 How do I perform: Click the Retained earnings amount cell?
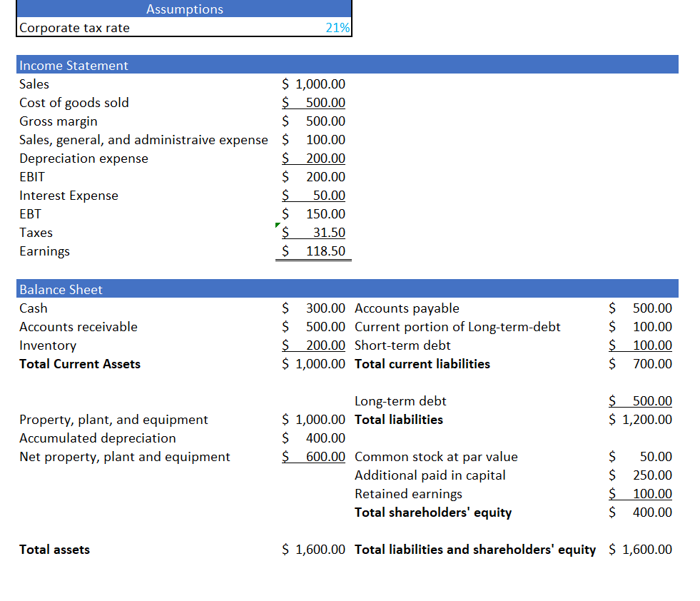click(641, 493)
